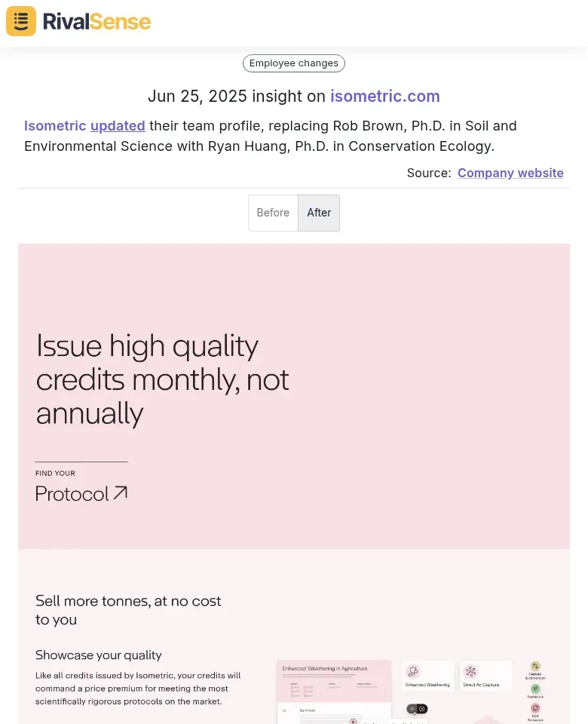Screen dimensions: 588x724
Task: Click the Protocol arrow icon
Action: (x=121, y=493)
